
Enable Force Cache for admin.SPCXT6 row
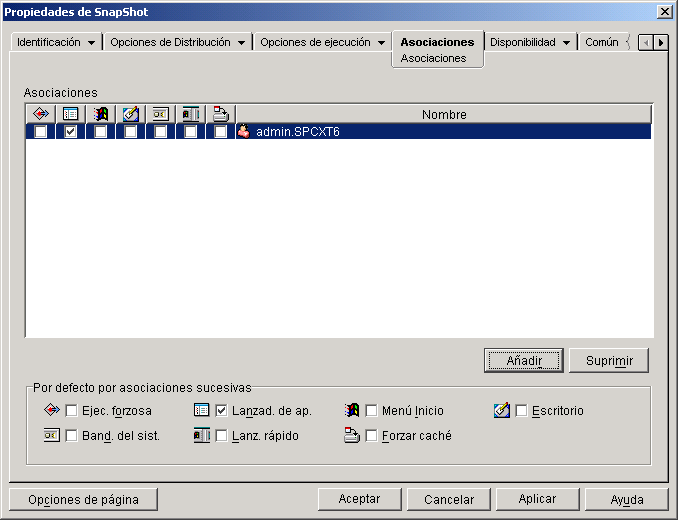click(x=221, y=131)
